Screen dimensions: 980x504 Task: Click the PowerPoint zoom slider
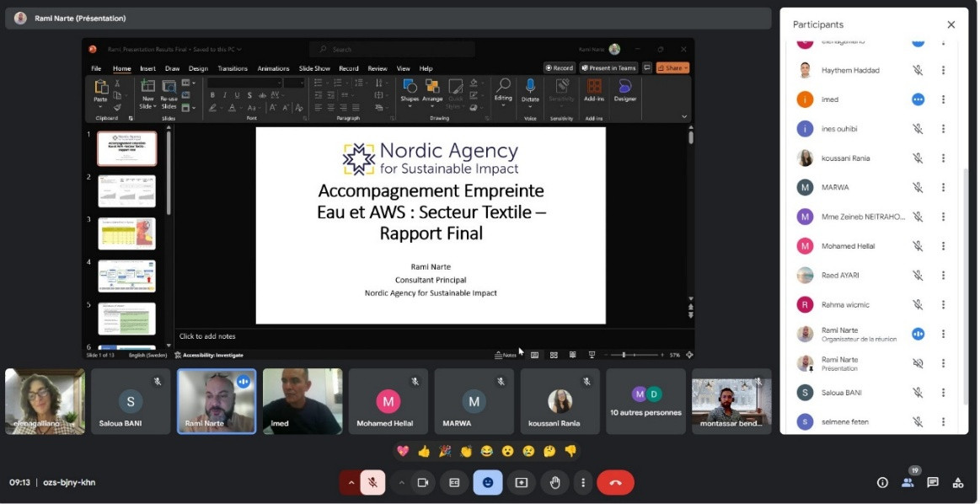click(x=636, y=355)
